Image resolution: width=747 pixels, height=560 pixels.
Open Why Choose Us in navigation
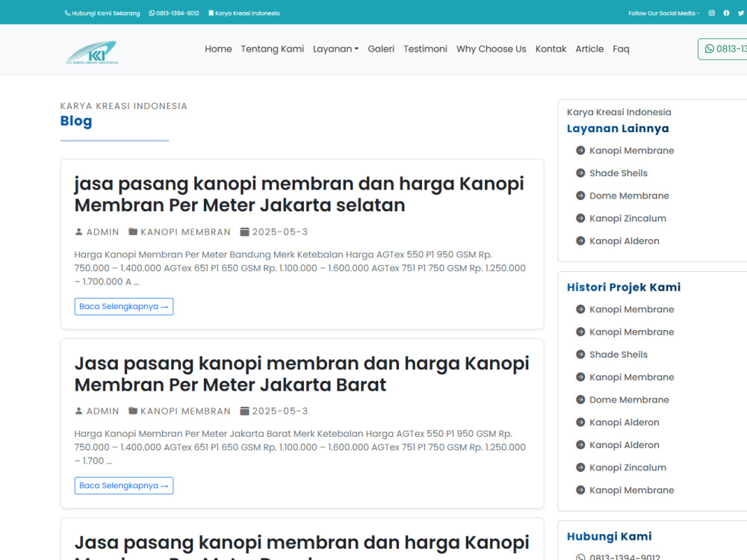[492, 49]
